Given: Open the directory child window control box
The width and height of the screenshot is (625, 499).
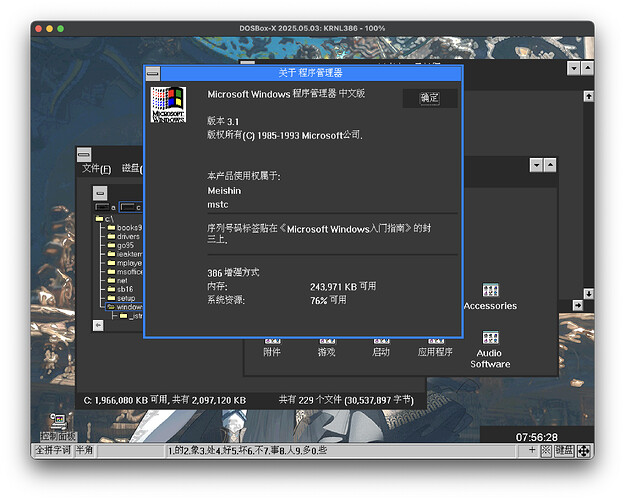Looking at the screenshot, I should click(100, 193).
